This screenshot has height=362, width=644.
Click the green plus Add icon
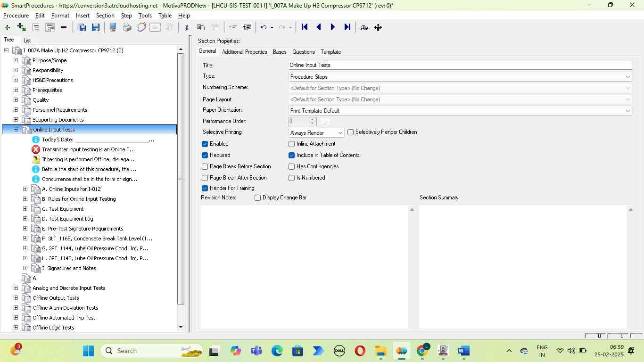point(7,27)
